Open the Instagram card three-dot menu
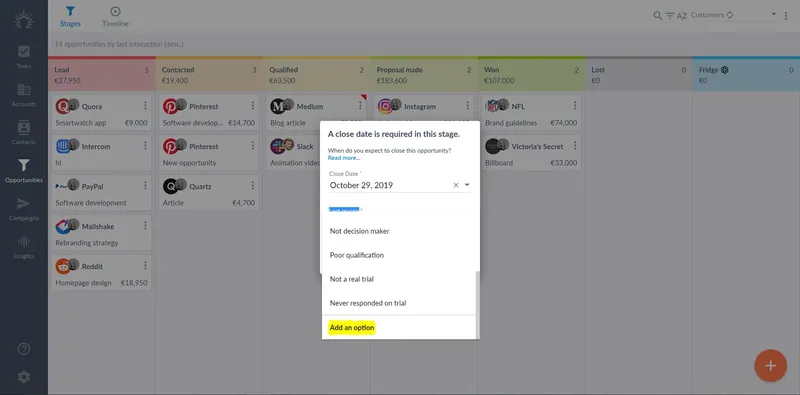This screenshot has width=800, height=395. (x=467, y=106)
